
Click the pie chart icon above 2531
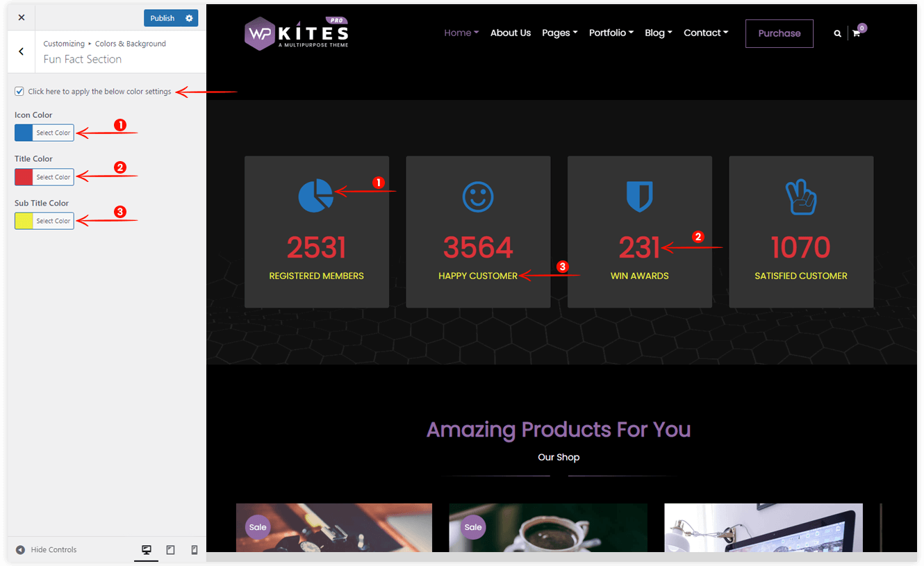point(316,196)
